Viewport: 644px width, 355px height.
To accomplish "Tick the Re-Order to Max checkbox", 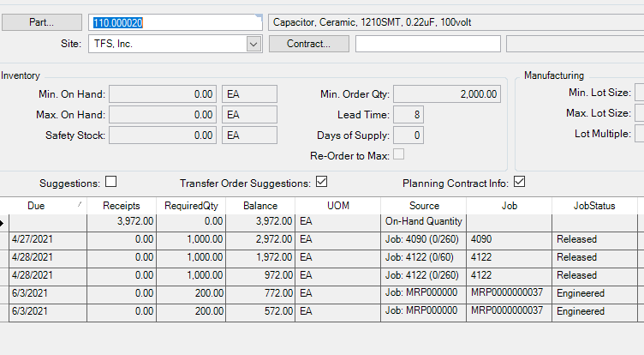I will coord(398,153).
